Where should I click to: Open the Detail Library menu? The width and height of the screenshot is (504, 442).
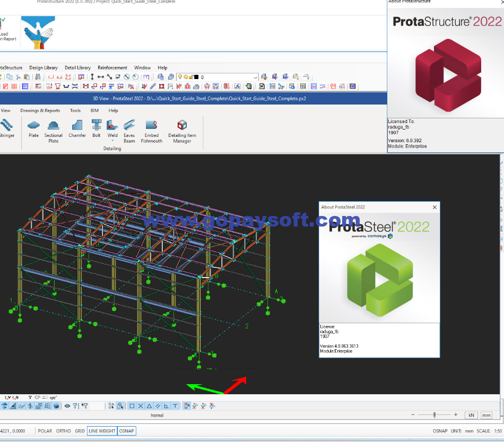78,68
